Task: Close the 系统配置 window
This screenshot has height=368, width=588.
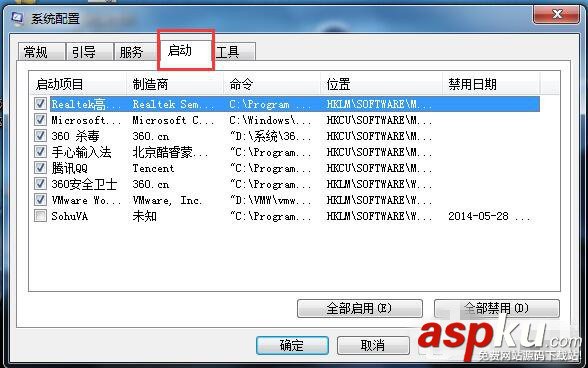Action: pyautogui.click(x=556, y=15)
